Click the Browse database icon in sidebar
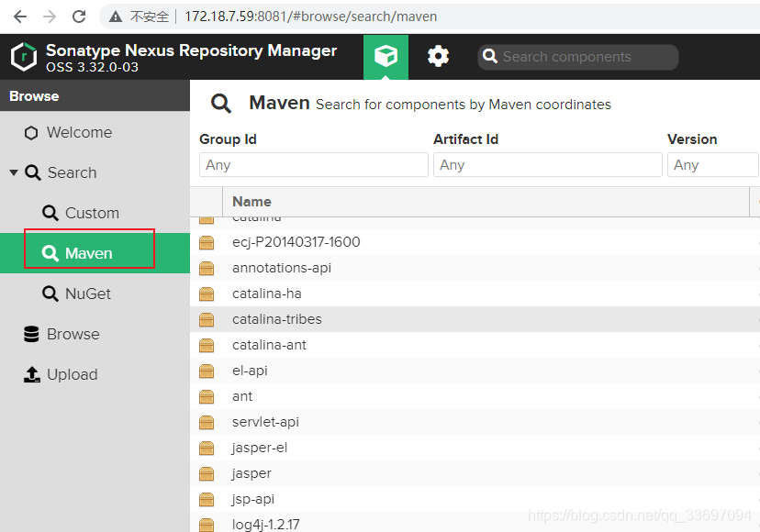 31,334
